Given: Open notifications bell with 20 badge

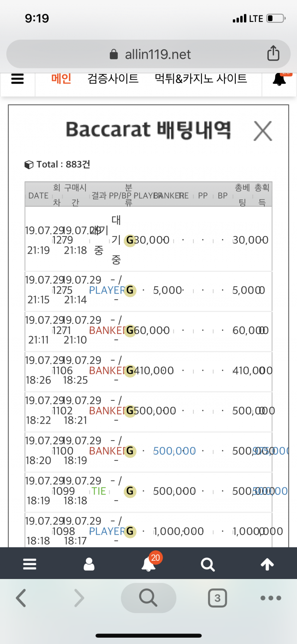Looking at the screenshot, I should click(x=149, y=563).
